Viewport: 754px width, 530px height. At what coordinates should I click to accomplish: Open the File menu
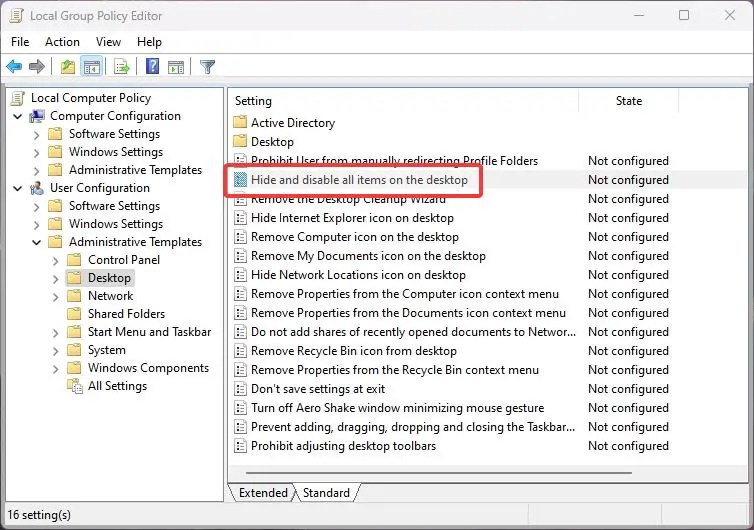point(20,42)
